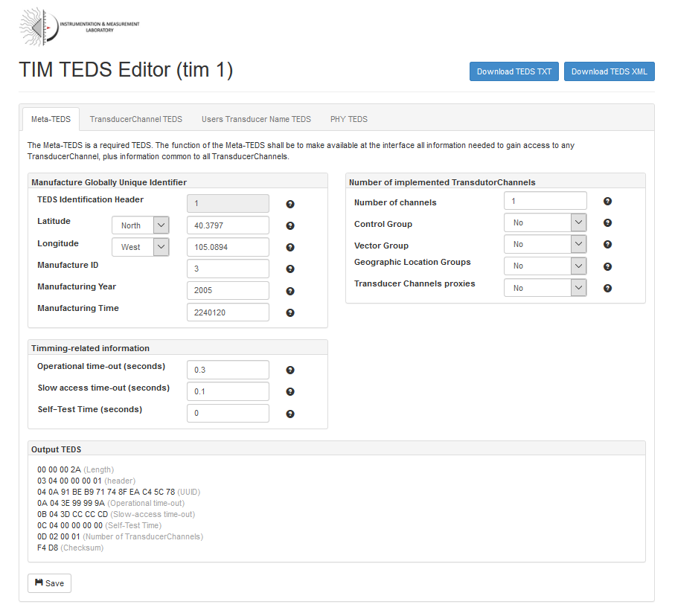Click help icon beside Number of channels
The height and width of the screenshot is (616, 675).
point(607,201)
